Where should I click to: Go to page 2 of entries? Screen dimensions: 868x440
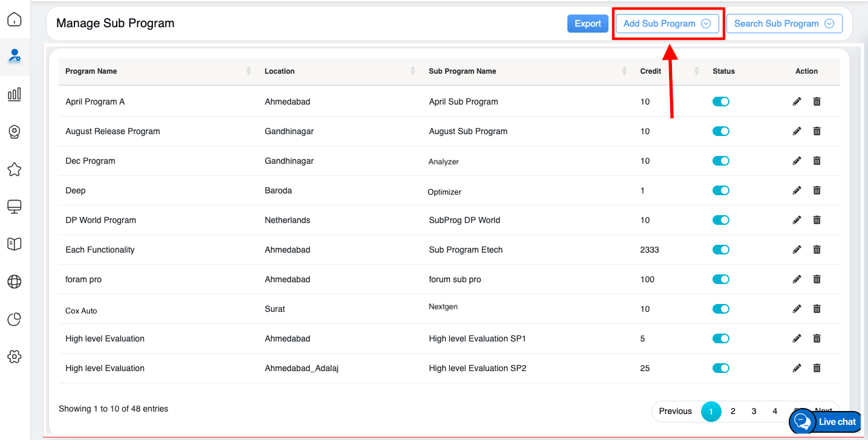733,411
